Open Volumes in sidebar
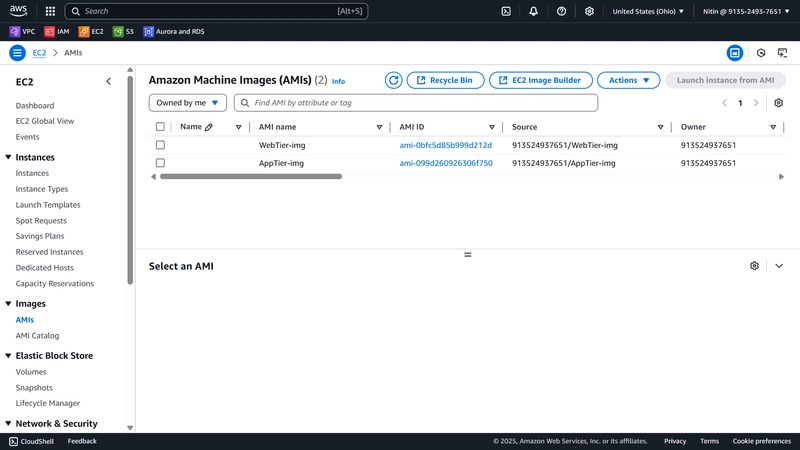This screenshot has height=450, width=800. 31,372
